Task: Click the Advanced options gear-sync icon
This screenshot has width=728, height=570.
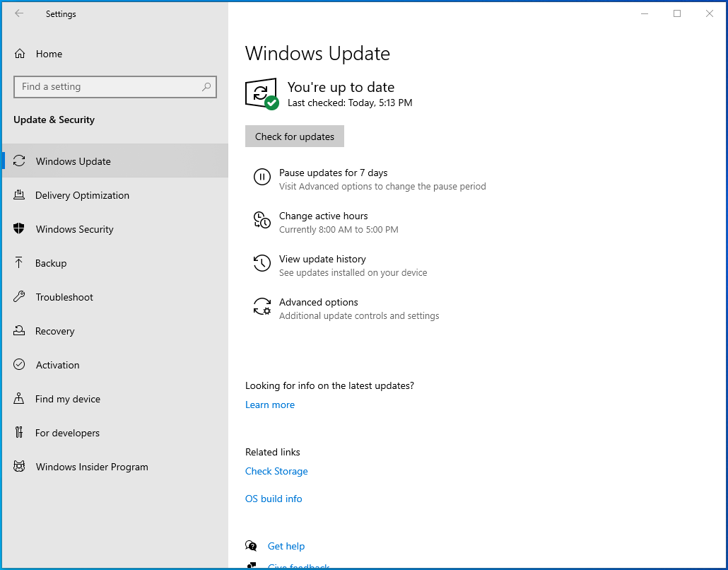Action: click(262, 307)
